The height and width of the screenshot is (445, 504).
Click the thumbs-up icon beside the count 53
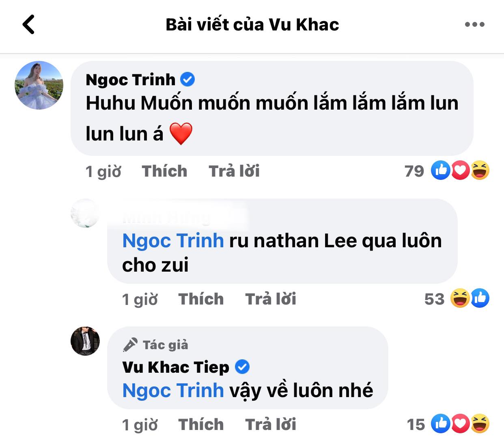pos(480,299)
